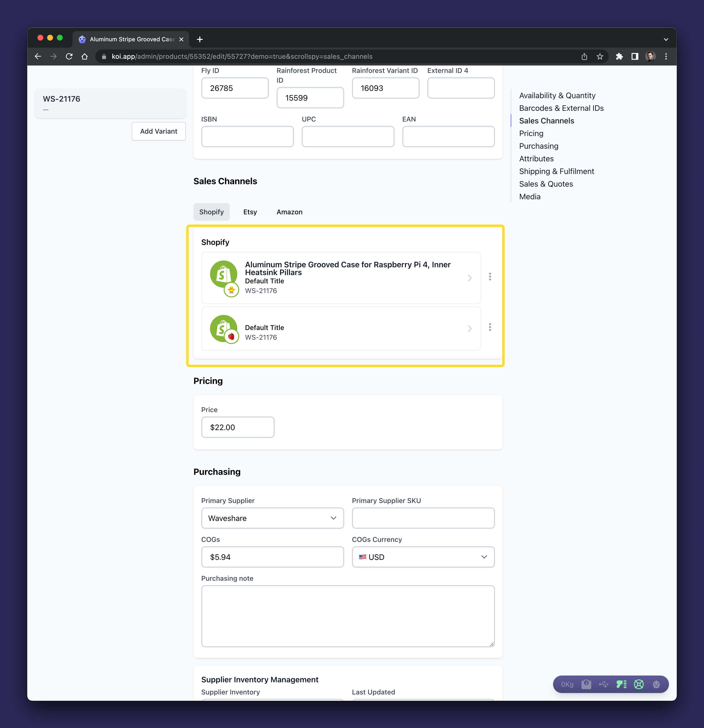The height and width of the screenshot is (728, 704).
Task: Expand the Aluminum Stripe Grooved Case listing chevron
Action: pyautogui.click(x=470, y=278)
